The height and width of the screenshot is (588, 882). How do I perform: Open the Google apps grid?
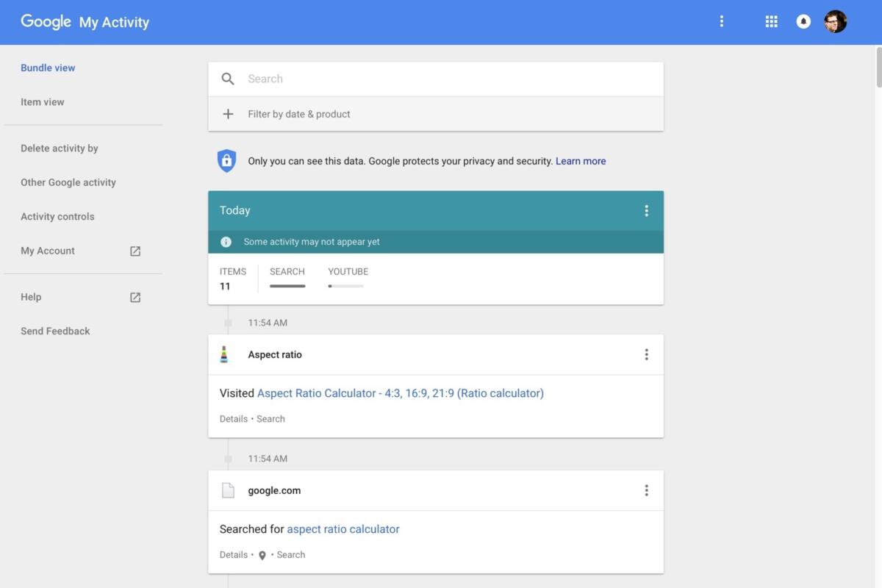(771, 21)
